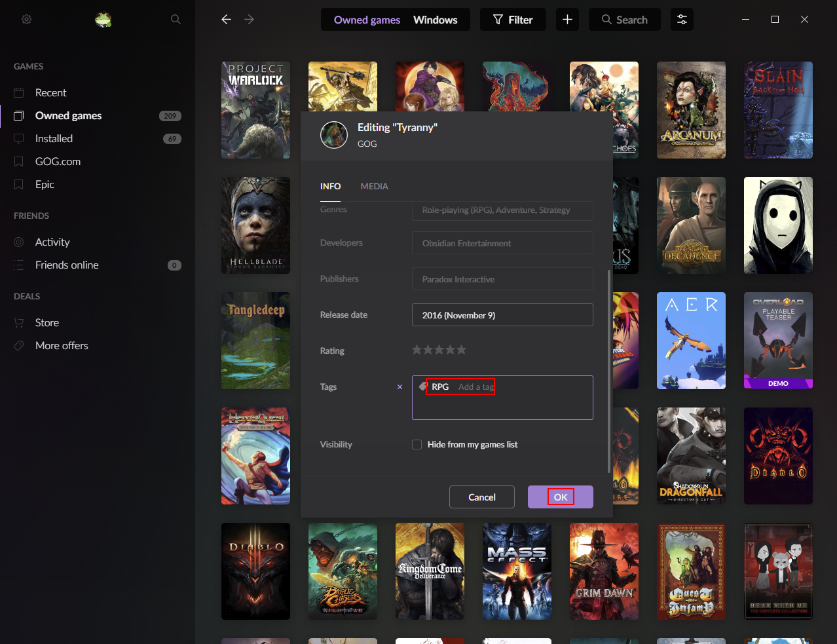The width and height of the screenshot is (837, 644).
Task: Switch to the MEDIA tab
Action: pyautogui.click(x=374, y=186)
